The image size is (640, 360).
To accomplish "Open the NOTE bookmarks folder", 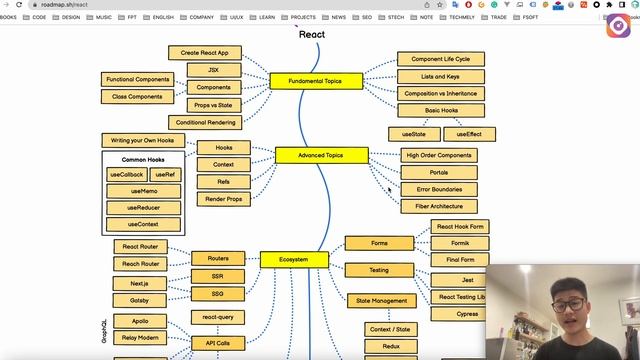I will tap(422, 18).
